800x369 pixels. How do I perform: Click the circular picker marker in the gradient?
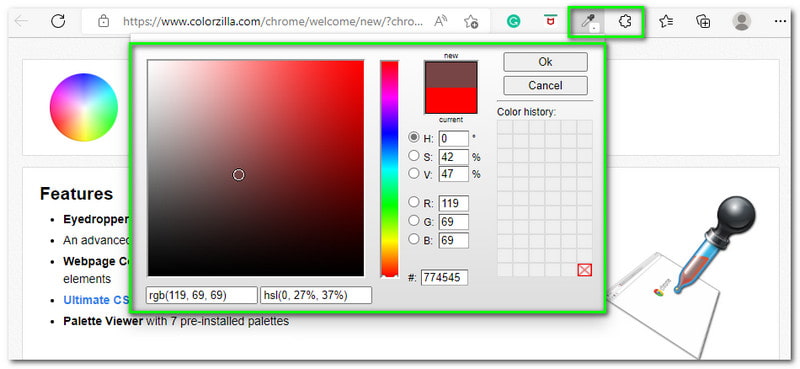[x=238, y=175]
